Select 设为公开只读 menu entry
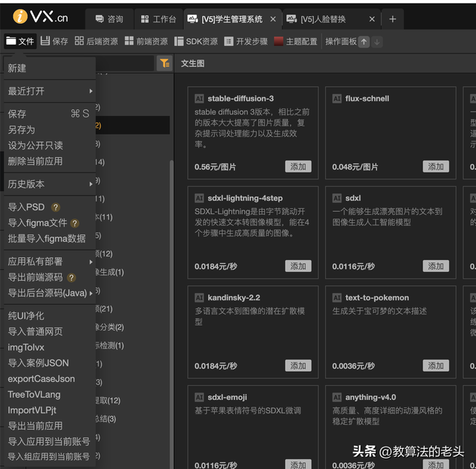Image resolution: width=476 pixels, height=469 pixels. (x=50, y=146)
